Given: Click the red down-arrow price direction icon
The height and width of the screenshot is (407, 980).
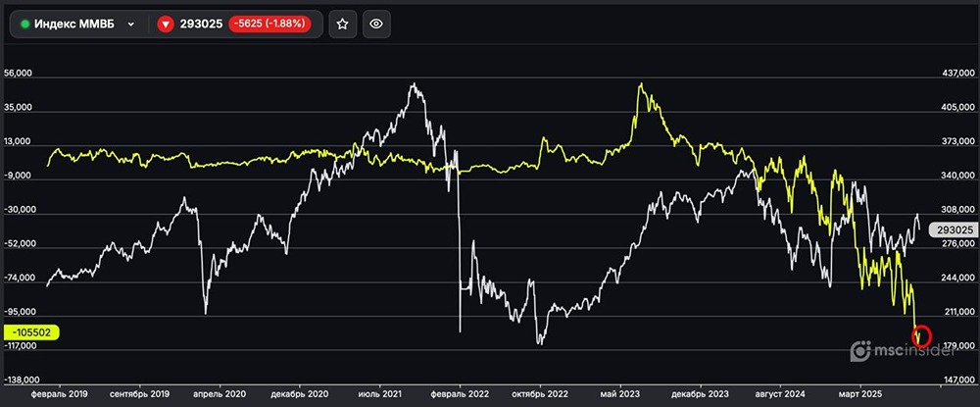Looking at the screenshot, I should [165, 25].
